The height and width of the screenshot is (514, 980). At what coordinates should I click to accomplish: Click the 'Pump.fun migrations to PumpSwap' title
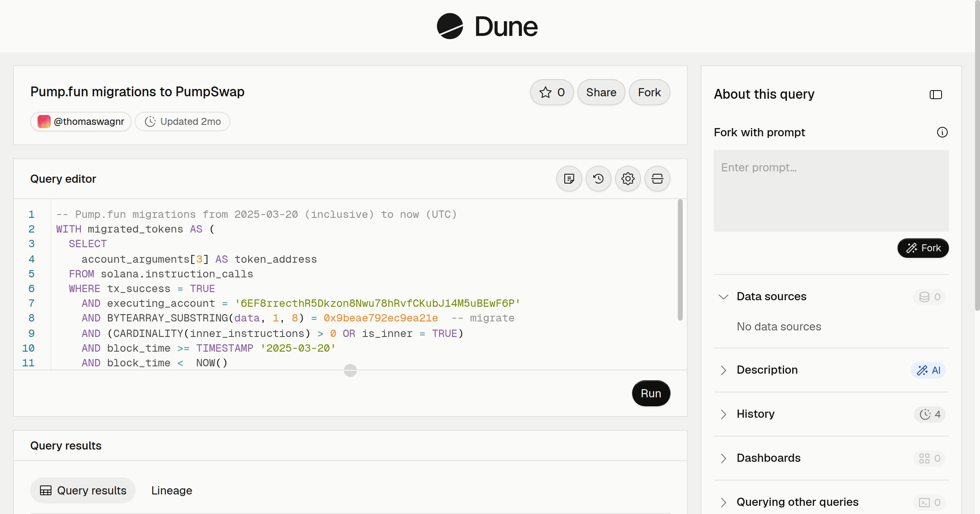tap(137, 92)
